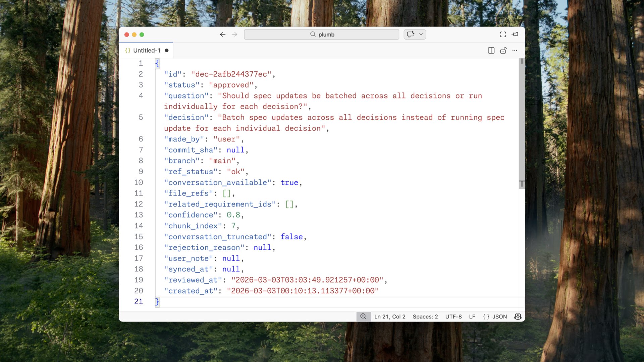Click the unsaved dot on the Untitled-1 tab
Screen dimensions: 644x362
coord(167,51)
